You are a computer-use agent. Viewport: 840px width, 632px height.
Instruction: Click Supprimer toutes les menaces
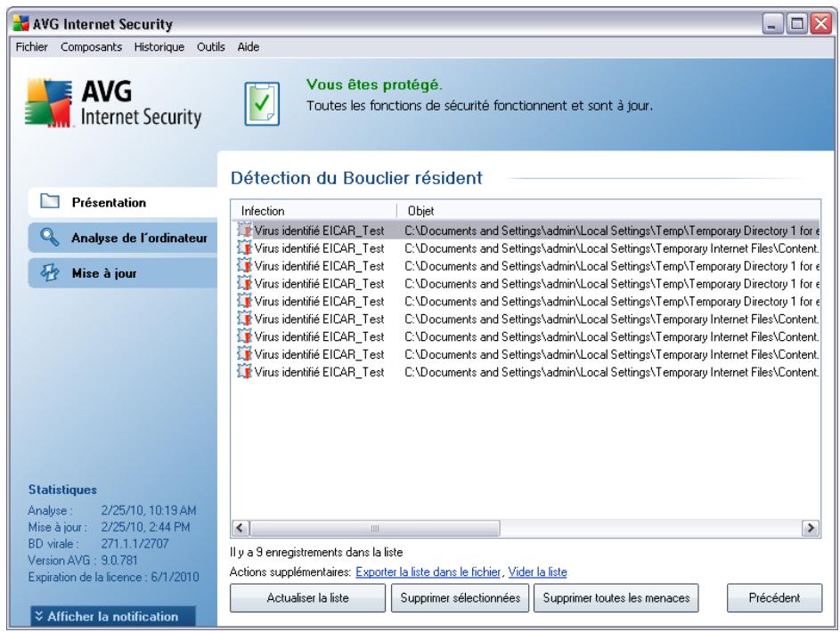point(616,598)
